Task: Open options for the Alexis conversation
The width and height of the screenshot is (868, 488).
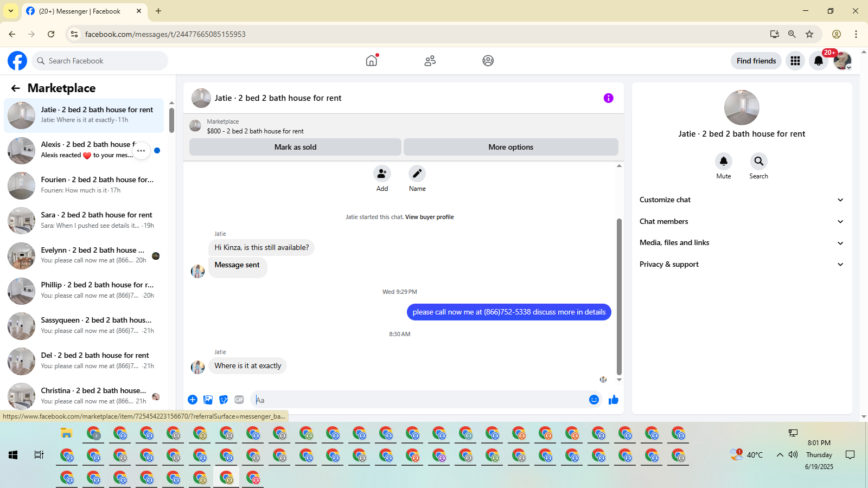Action: [x=141, y=151]
